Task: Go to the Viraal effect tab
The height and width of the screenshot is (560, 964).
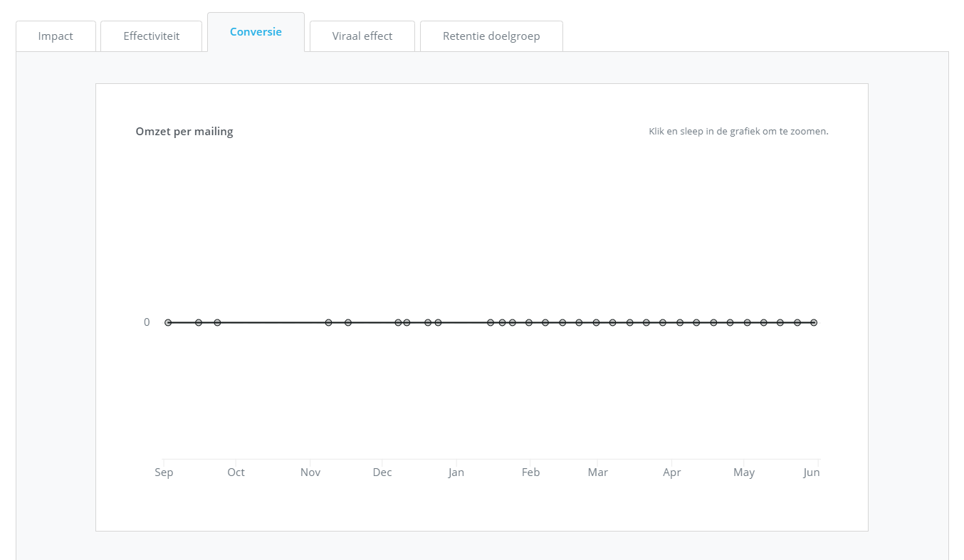Action: pyautogui.click(x=362, y=36)
